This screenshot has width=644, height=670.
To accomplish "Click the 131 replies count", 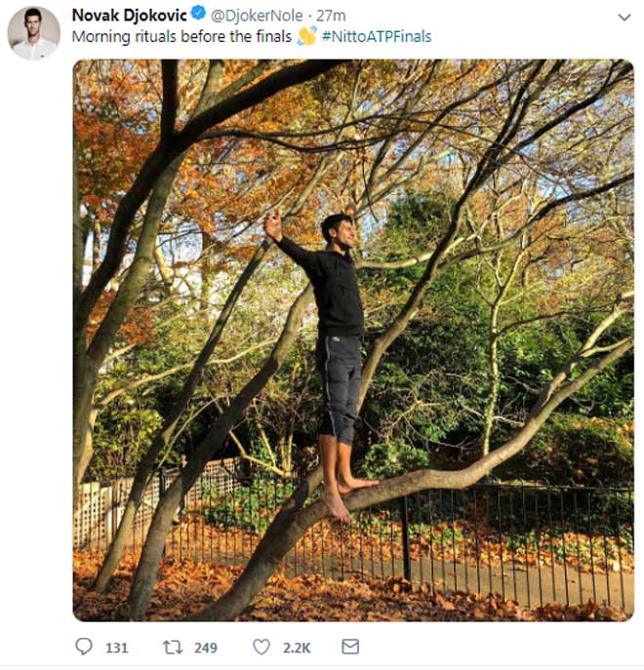I will click(x=117, y=649).
